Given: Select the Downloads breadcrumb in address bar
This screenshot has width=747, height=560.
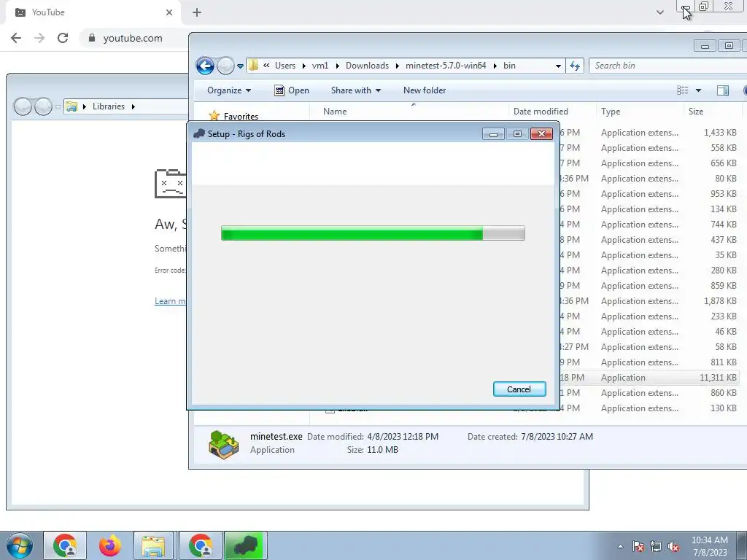Looking at the screenshot, I should coord(367,65).
